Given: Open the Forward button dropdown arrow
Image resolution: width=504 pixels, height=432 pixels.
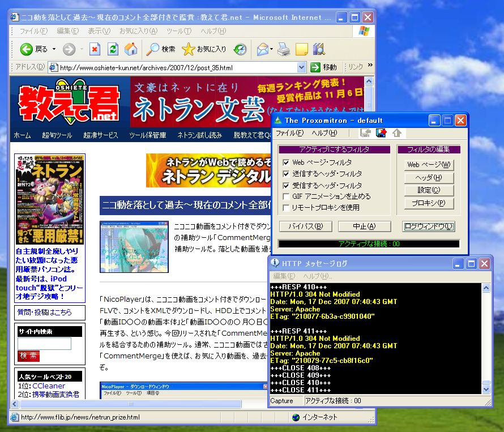Looking at the screenshot, I should tap(82, 49).
